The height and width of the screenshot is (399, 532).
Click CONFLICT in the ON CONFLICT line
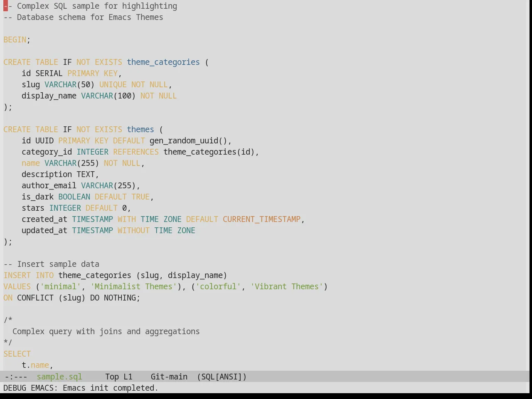[x=35, y=298]
